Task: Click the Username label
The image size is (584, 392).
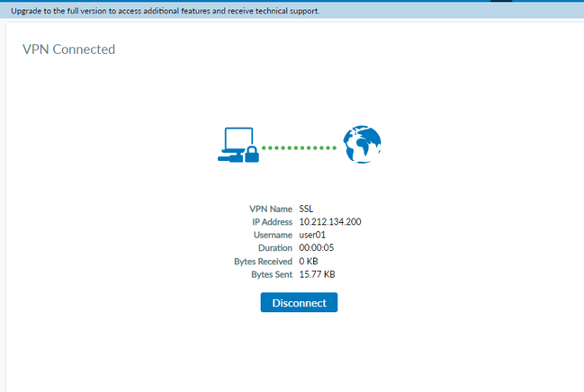Action: coord(273,235)
